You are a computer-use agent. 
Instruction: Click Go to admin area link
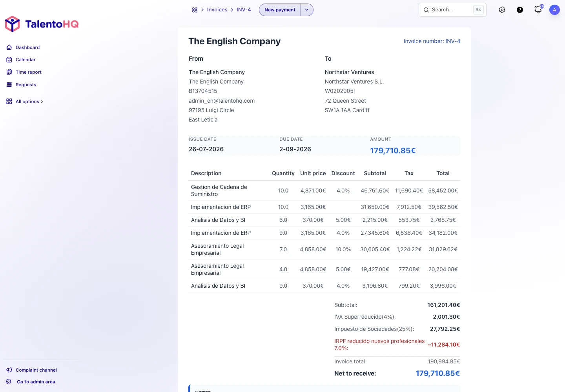tap(36, 382)
